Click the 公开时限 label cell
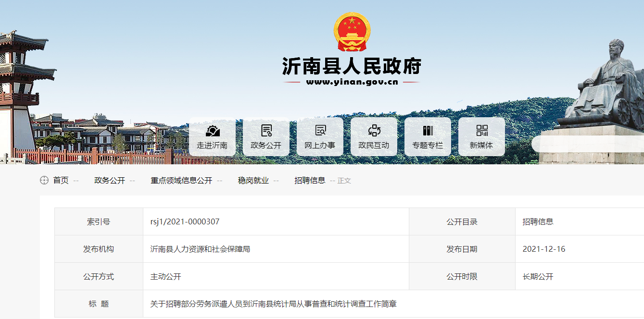The height and width of the screenshot is (319, 644). (x=462, y=276)
